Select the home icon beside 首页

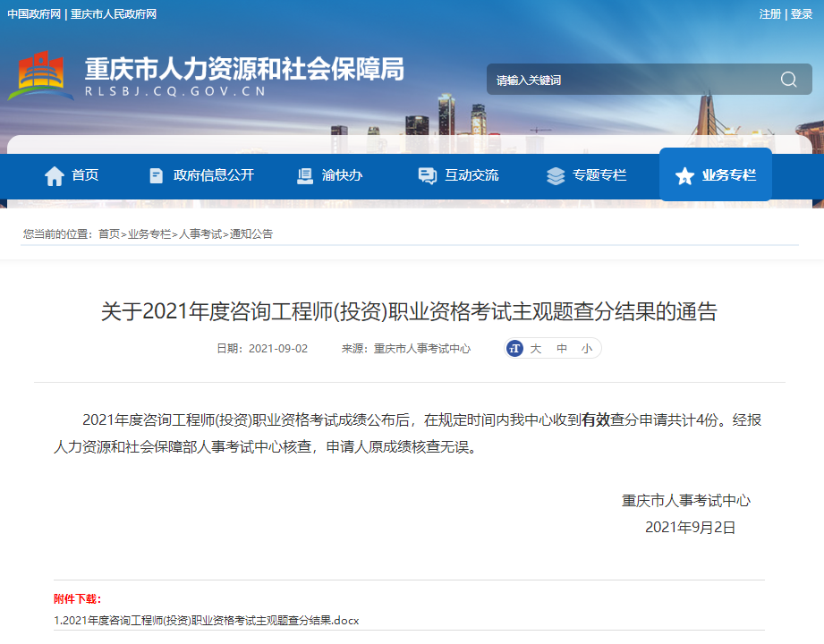(x=55, y=175)
